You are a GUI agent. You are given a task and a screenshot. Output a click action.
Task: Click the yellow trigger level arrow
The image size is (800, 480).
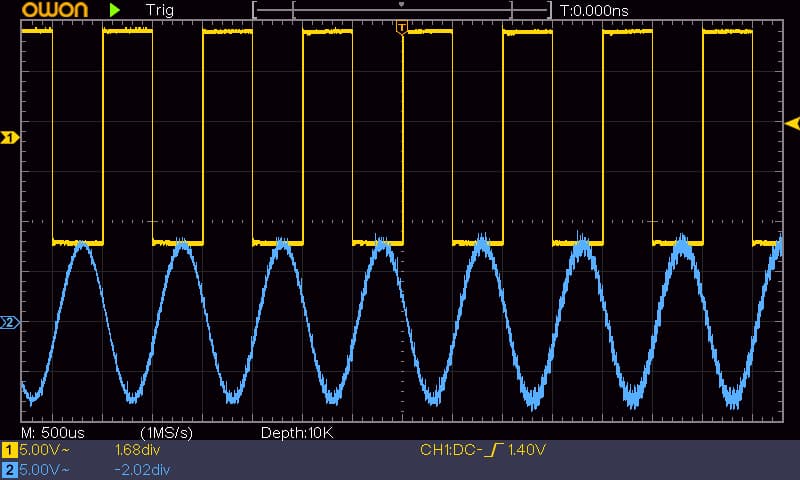[792, 123]
